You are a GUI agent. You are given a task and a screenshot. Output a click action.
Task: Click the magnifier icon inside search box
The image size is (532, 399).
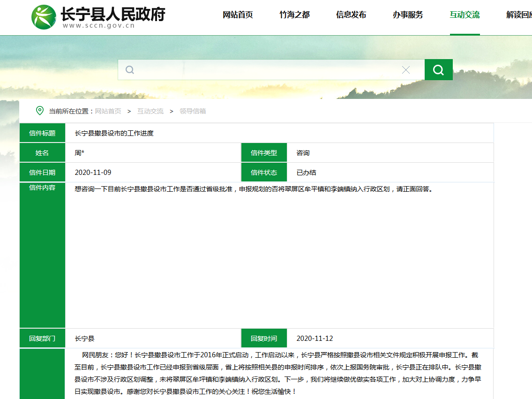point(130,70)
